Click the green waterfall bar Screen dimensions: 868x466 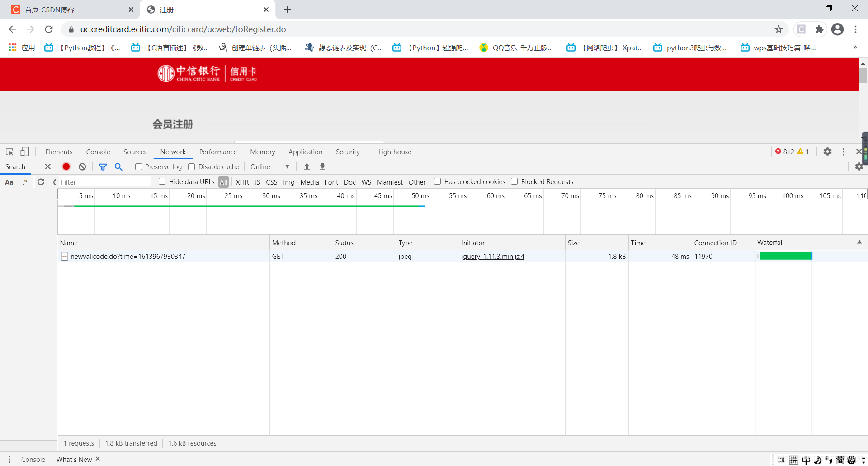coord(786,256)
